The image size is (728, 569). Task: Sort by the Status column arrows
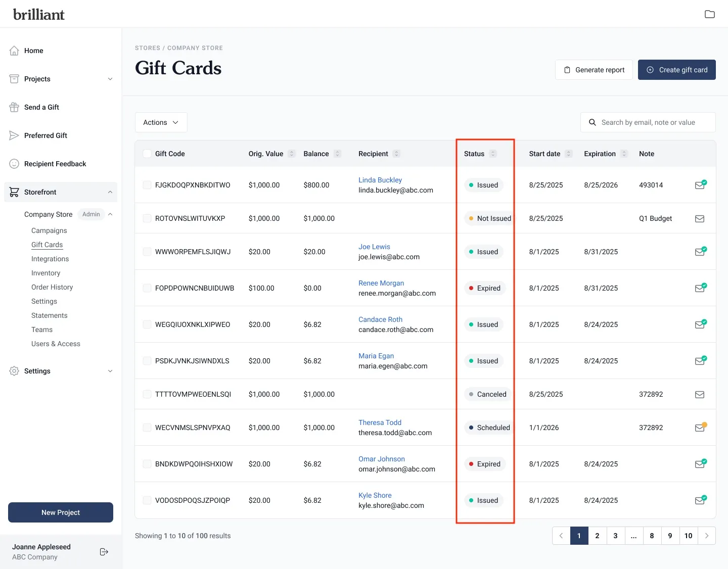pyautogui.click(x=493, y=154)
